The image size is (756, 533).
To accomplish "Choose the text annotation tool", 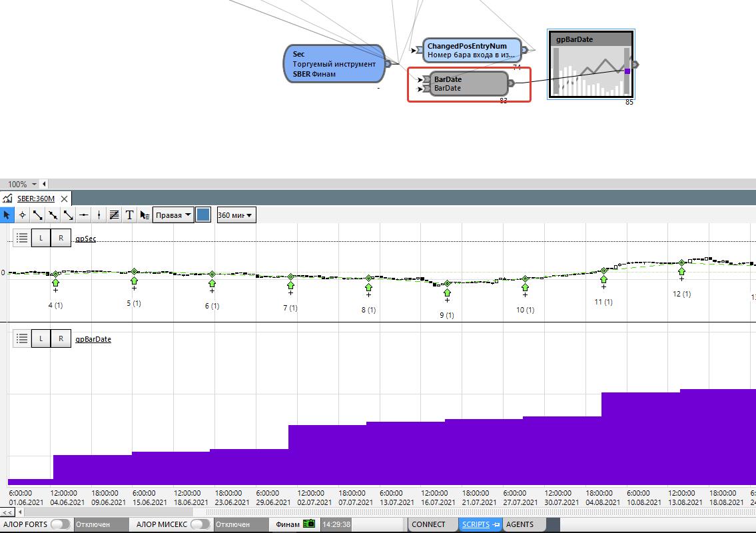I will (x=129, y=215).
